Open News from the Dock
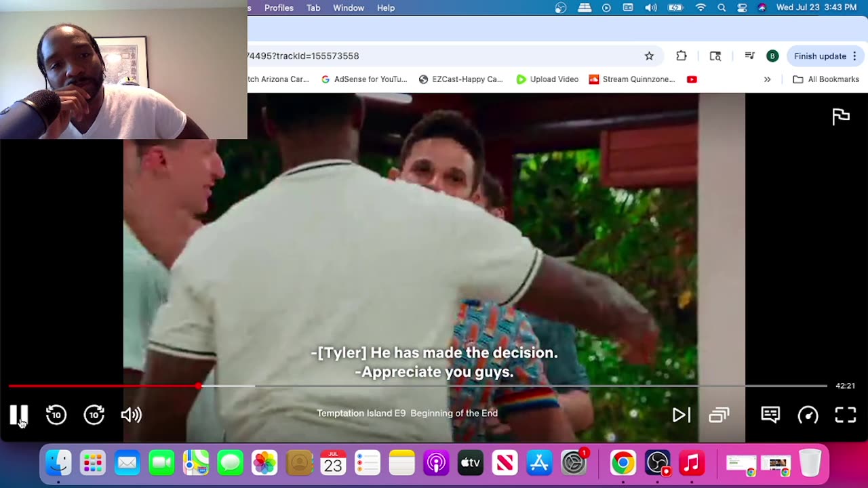Screen dimensions: 868x488 [505, 464]
